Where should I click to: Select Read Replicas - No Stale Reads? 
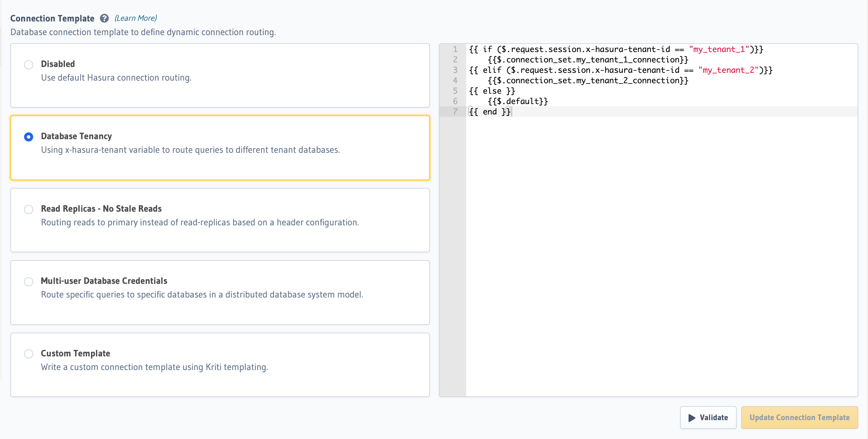[x=29, y=209]
